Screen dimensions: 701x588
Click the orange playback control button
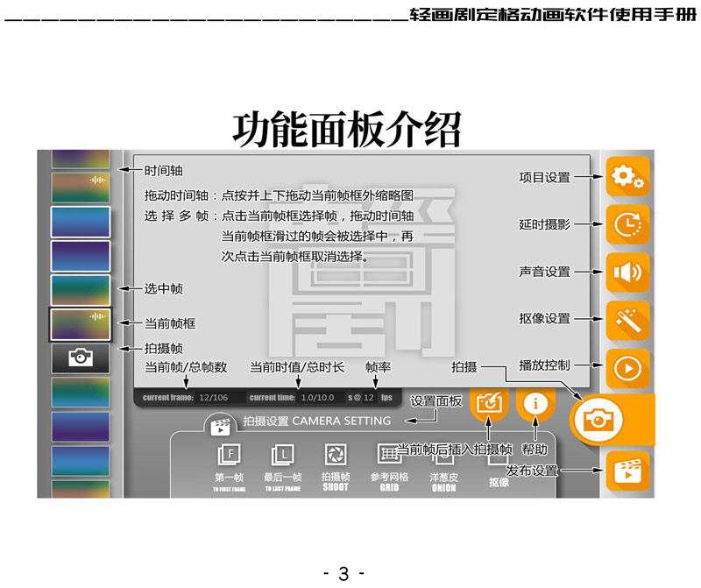627,368
